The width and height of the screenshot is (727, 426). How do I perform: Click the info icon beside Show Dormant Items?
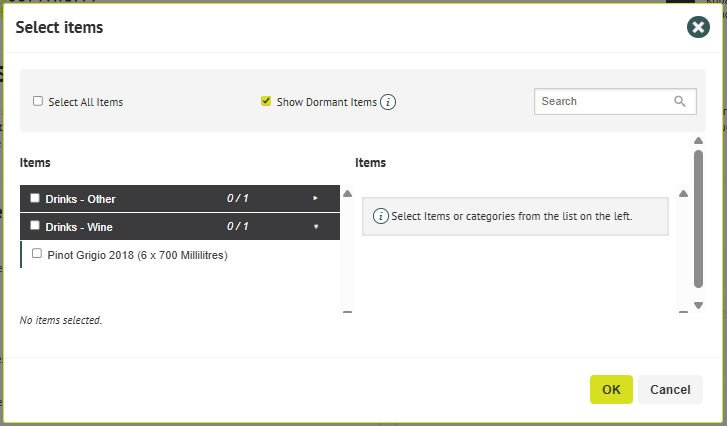(x=388, y=102)
